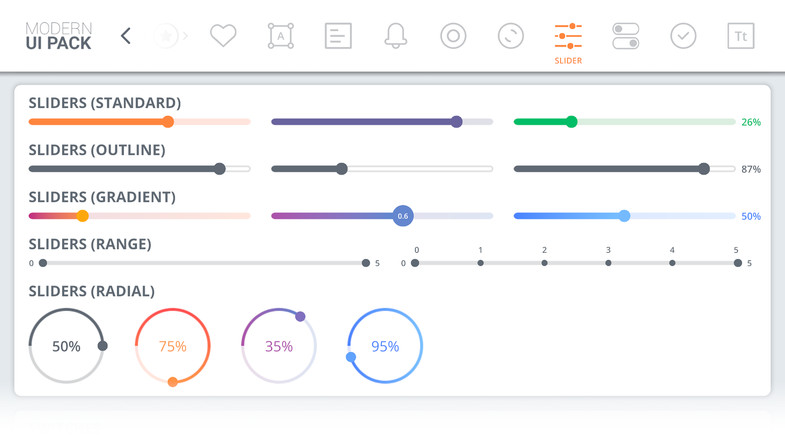Click the orange standard slider handle
This screenshot has width=785, height=442.
click(168, 122)
